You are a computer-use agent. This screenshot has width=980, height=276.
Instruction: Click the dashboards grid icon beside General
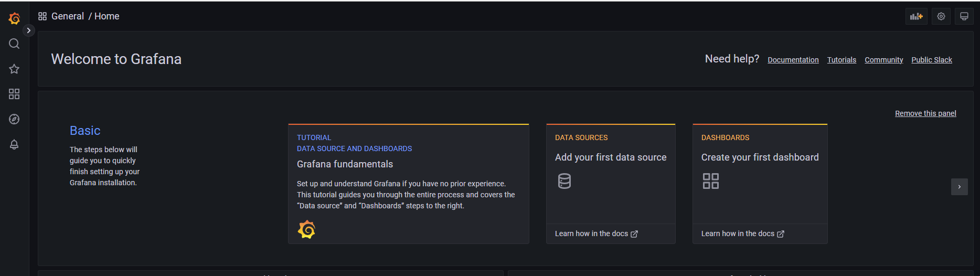(42, 16)
